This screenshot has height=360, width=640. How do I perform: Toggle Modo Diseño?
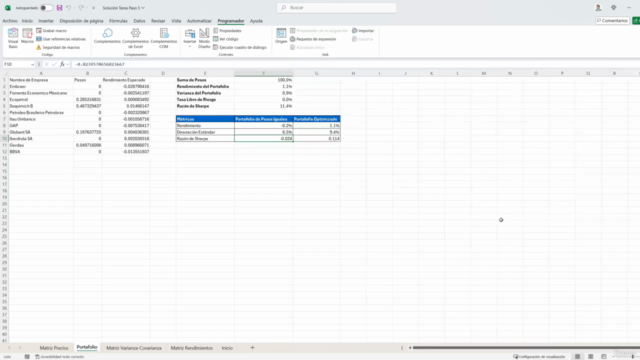click(204, 38)
